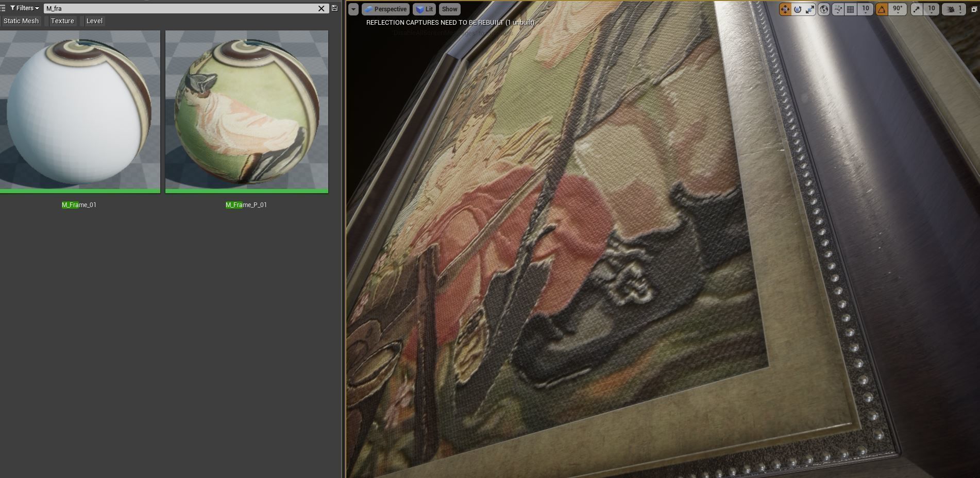
Task: Toggle the Static Mesh filter
Action: pyautogui.click(x=21, y=21)
